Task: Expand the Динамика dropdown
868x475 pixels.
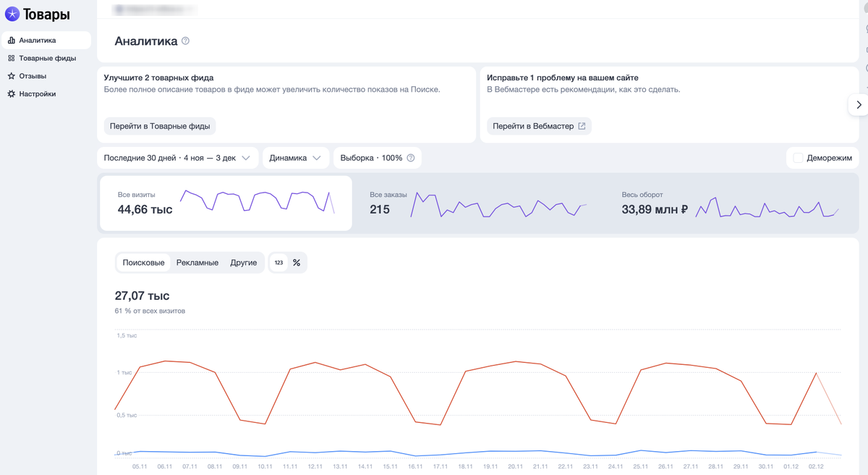Action: [x=295, y=158]
